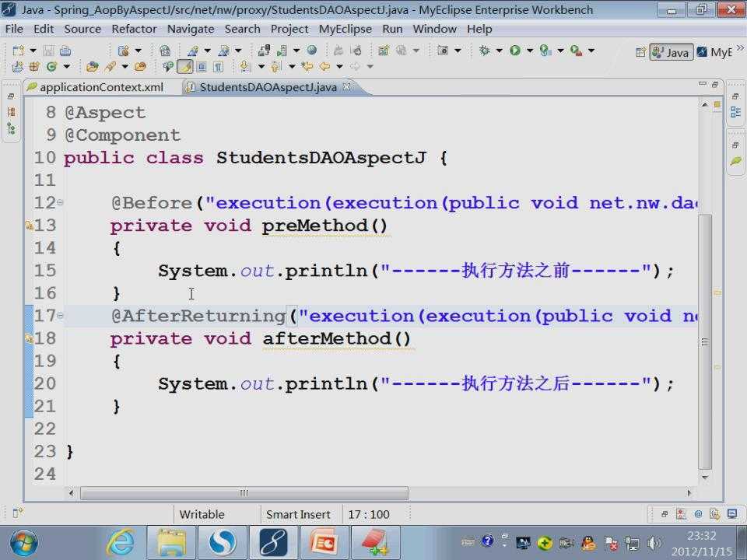The height and width of the screenshot is (560, 747).
Task: Close the StudentsDAOAspectJ.java tab
Action: click(347, 86)
